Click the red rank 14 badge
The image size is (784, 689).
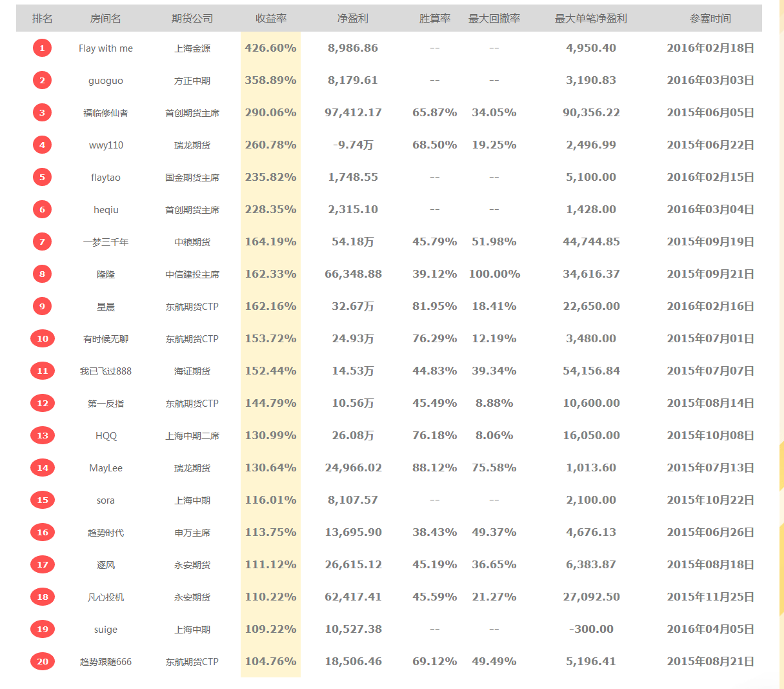pyautogui.click(x=43, y=468)
